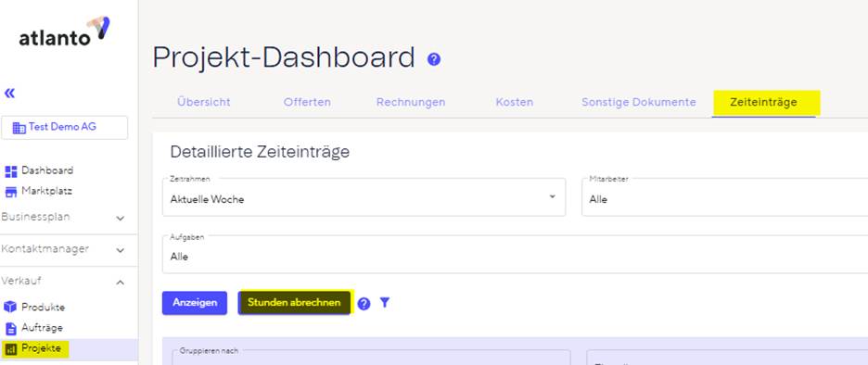Go to Produkte in the sidebar
This screenshot has height=365, width=868.
[x=34, y=307]
